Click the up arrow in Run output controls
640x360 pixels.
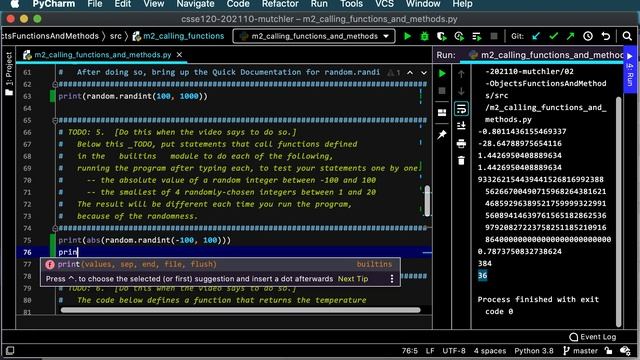(x=461, y=74)
